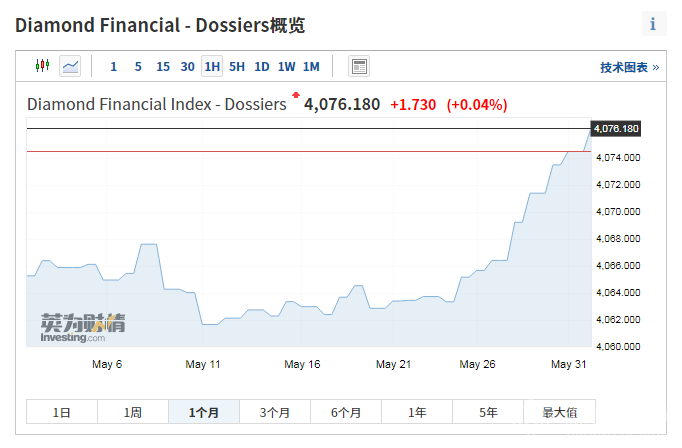Set interval to 5H

(236, 67)
